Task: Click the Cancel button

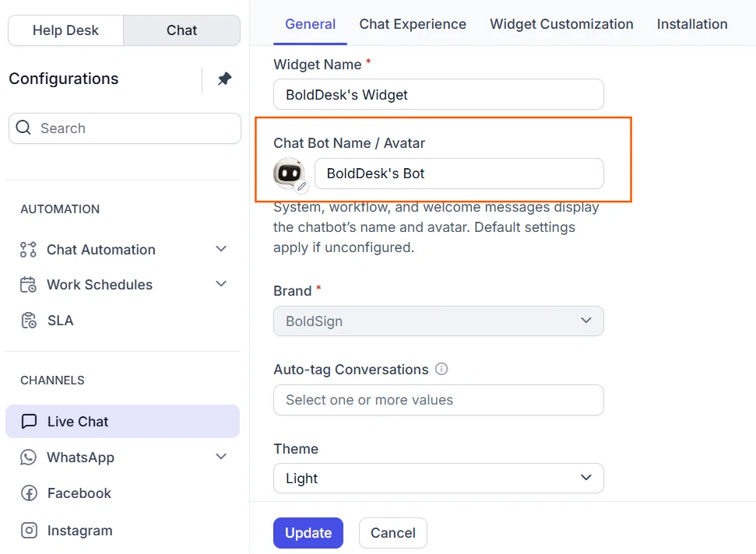Action: [392, 533]
